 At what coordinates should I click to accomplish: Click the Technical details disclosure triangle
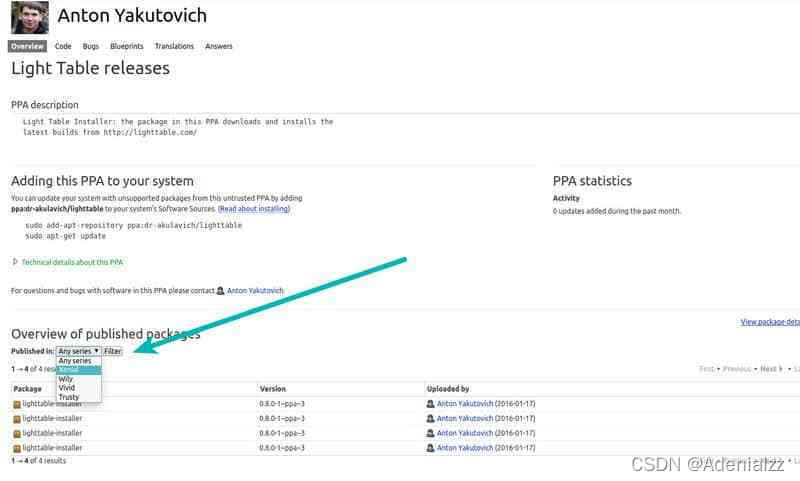click(15, 262)
